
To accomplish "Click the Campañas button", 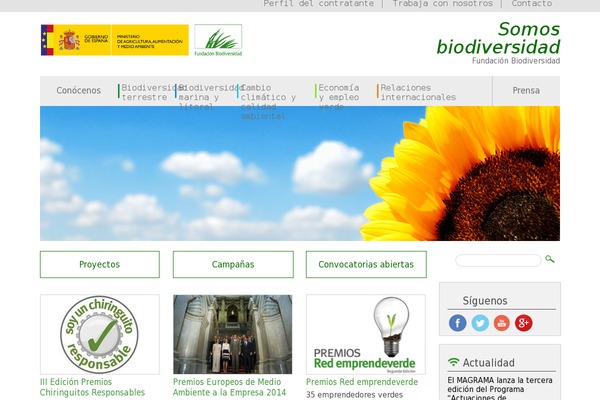I will [x=233, y=264].
